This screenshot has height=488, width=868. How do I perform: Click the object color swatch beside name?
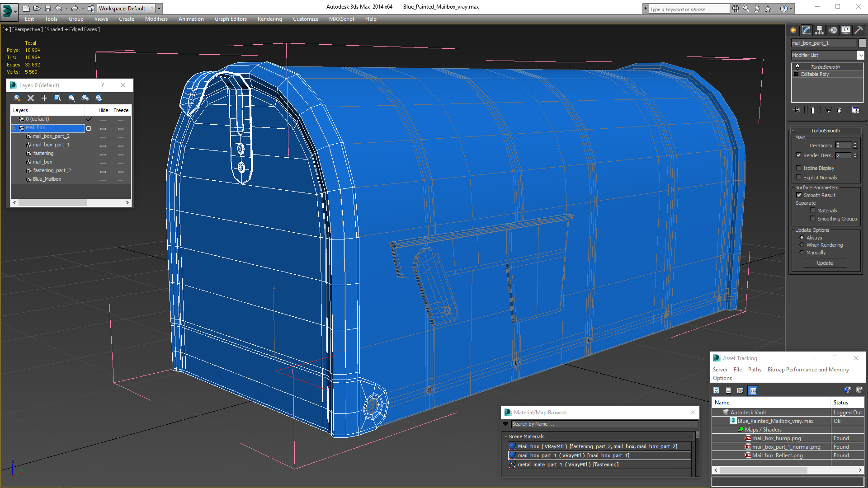click(x=862, y=43)
